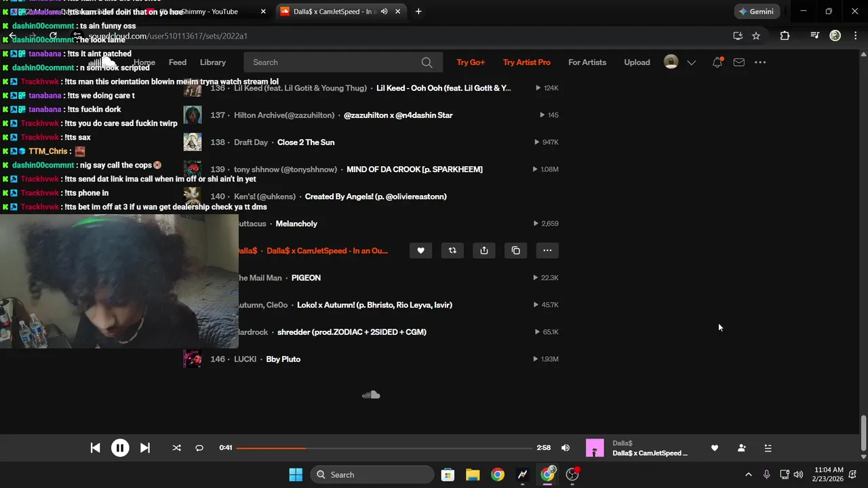This screenshot has height=488, width=868.
Task: Skip to the next track
Action: point(144,448)
